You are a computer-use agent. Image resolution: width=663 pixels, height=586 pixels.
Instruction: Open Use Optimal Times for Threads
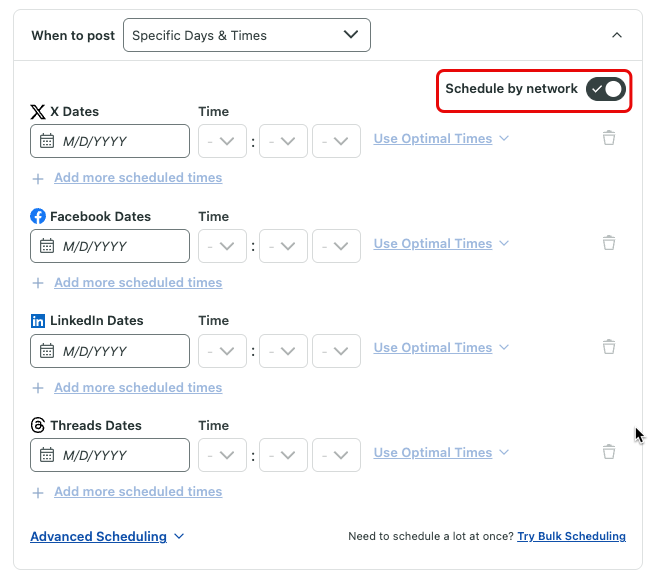point(441,452)
